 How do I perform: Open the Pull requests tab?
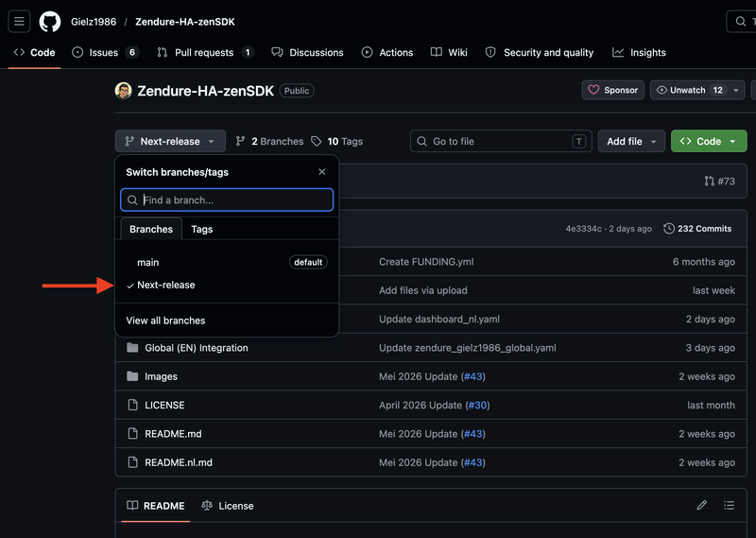pyautogui.click(x=206, y=53)
